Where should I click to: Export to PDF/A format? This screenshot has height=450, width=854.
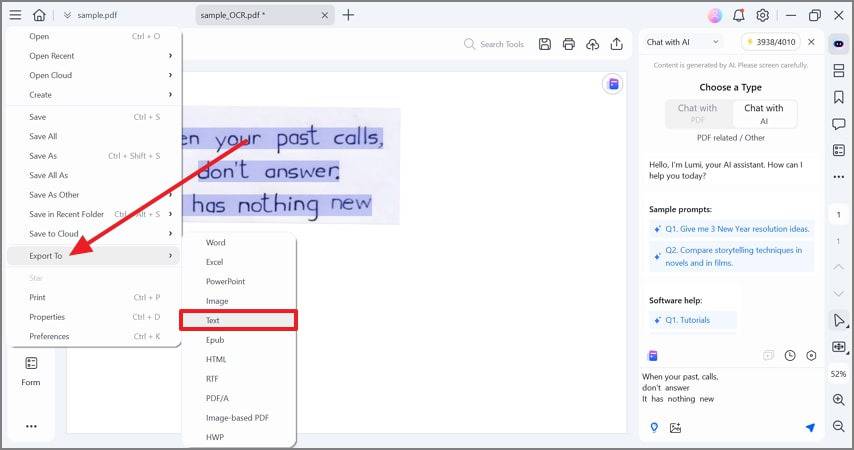[x=239, y=398]
